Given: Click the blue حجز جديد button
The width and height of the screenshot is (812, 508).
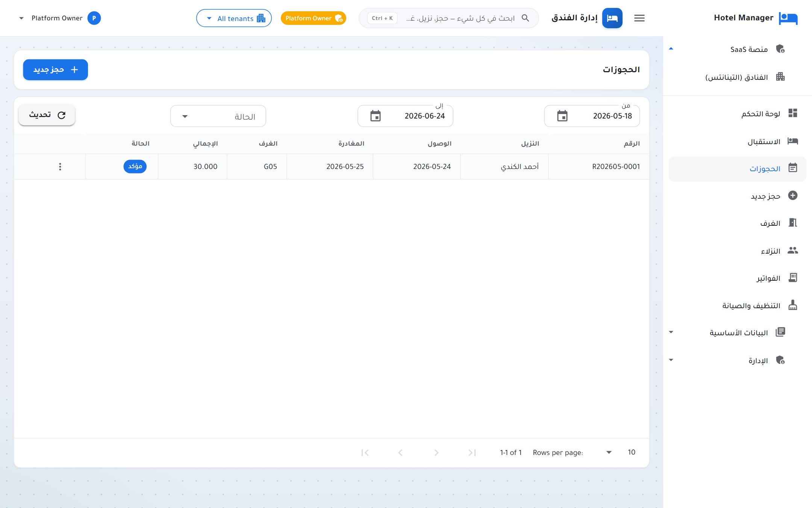Looking at the screenshot, I should point(56,70).
